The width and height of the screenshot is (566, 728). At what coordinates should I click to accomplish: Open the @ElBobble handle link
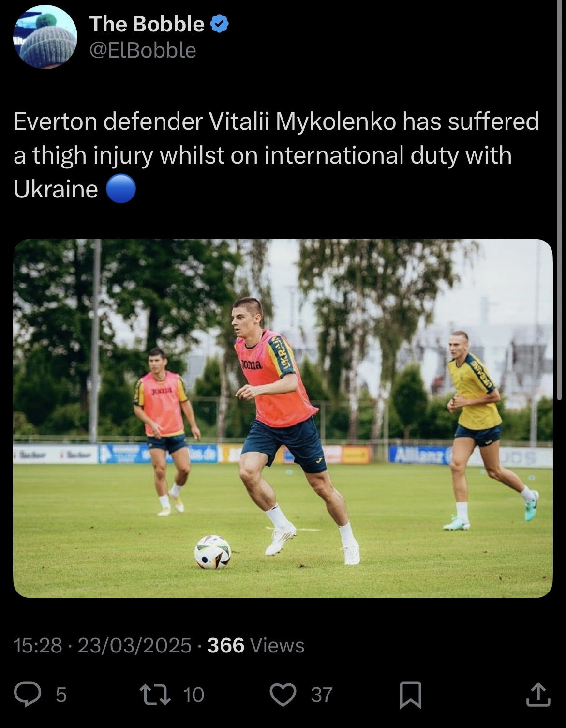[143, 50]
